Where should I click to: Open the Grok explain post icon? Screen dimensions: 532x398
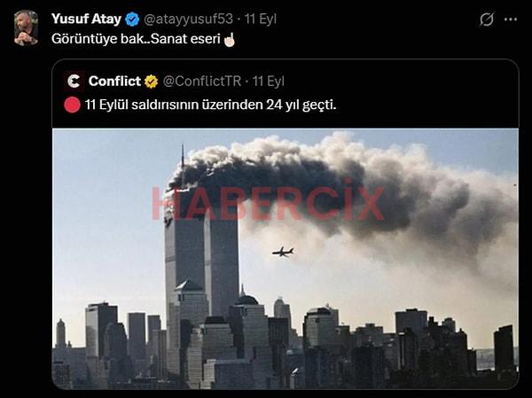click(487, 20)
